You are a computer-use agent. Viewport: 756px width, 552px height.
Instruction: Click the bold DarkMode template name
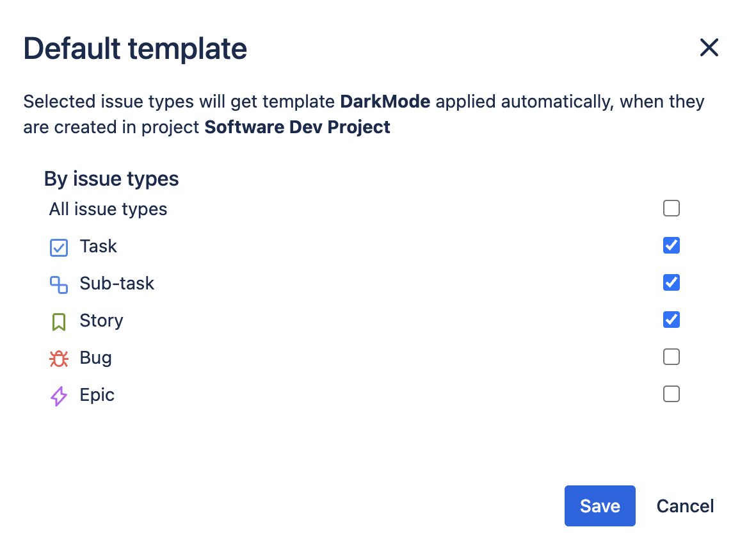[x=385, y=102]
